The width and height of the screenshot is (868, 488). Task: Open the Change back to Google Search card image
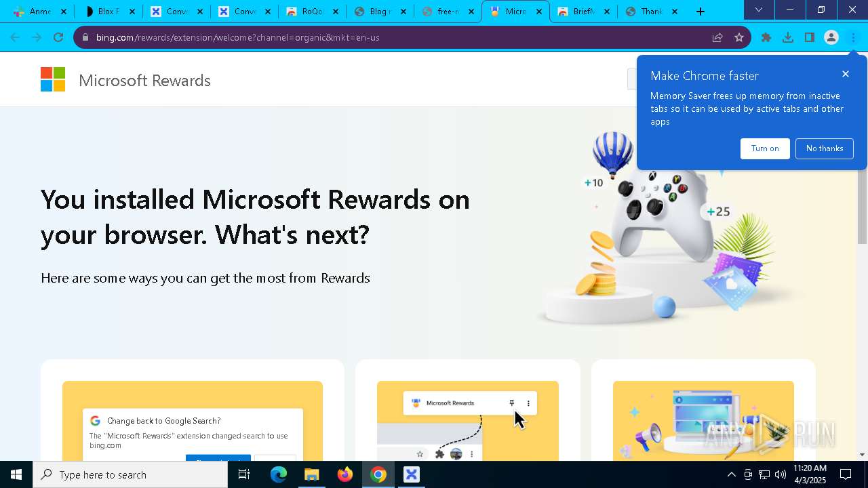(x=193, y=421)
